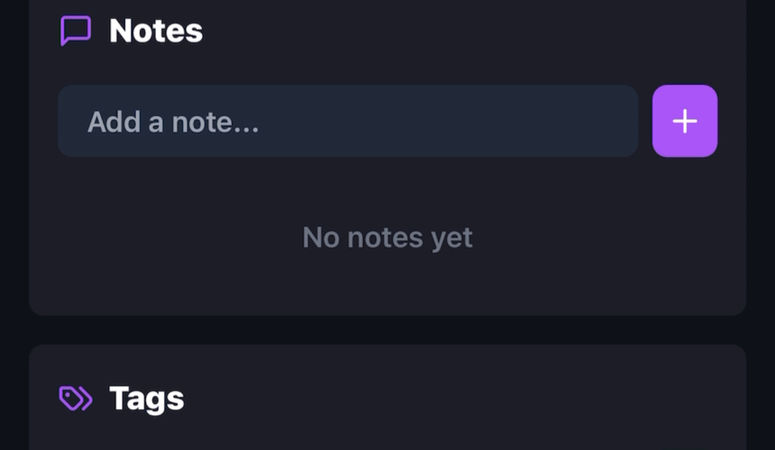Click the white plus glyph to add note
Screen dimensions: 775x450
point(685,121)
